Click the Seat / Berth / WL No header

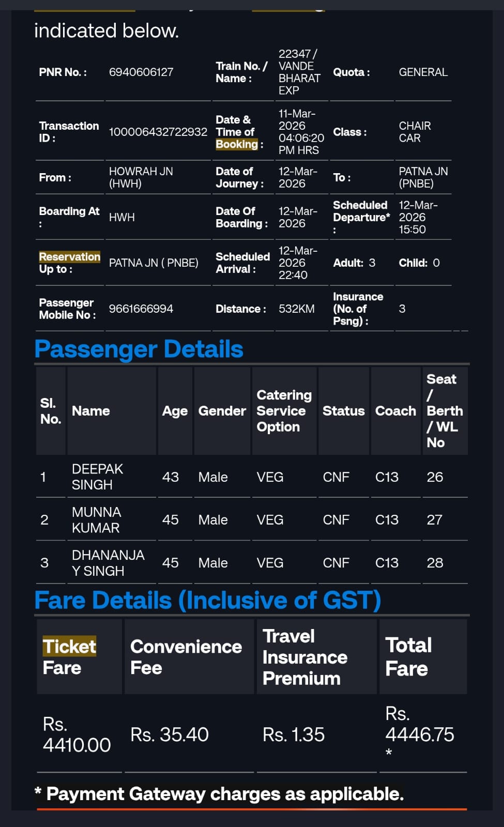(x=445, y=411)
